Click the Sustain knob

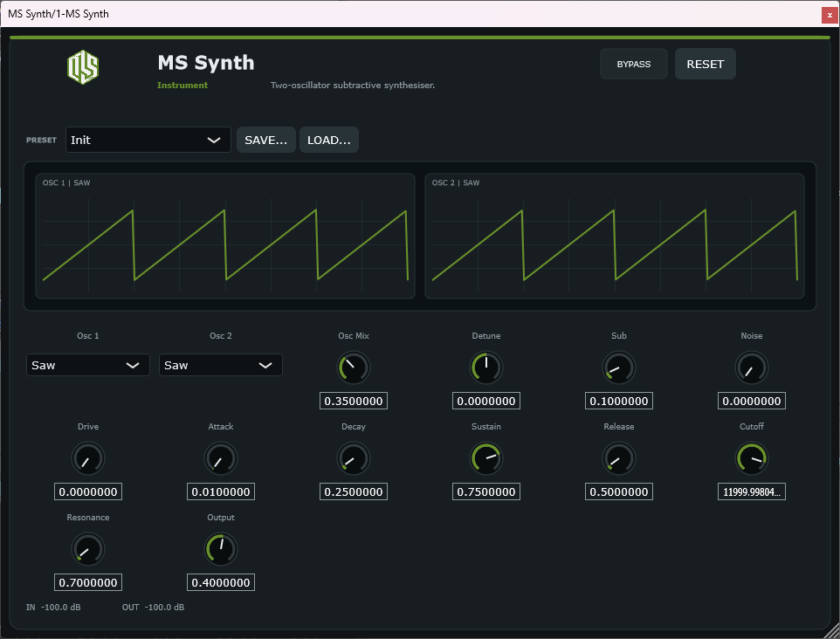(x=486, y=458)
